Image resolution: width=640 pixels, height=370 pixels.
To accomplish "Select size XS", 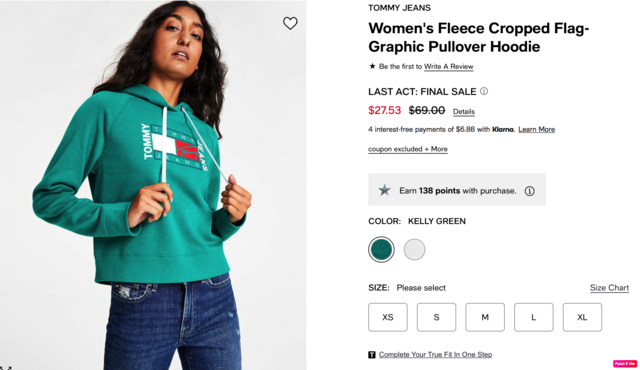I will tap(388, 317).
